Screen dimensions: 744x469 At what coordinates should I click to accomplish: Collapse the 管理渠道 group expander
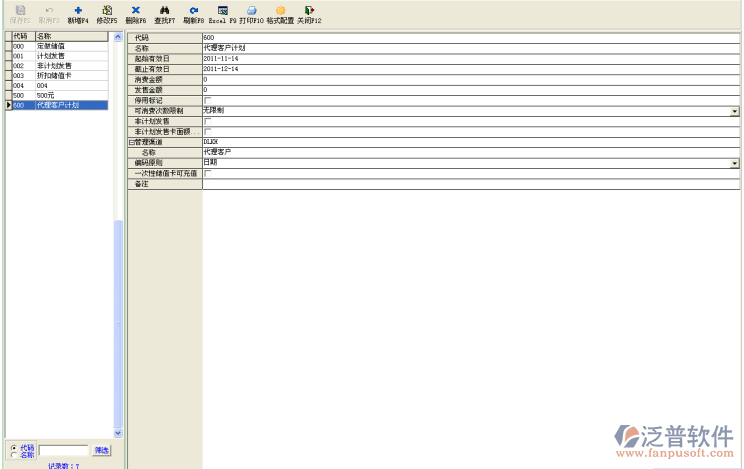131,143
